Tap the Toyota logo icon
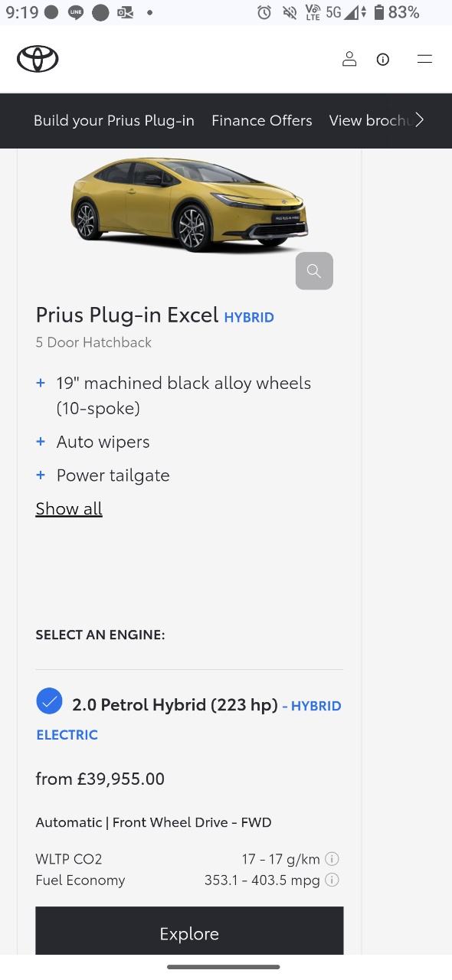 [x=38, y=59]
